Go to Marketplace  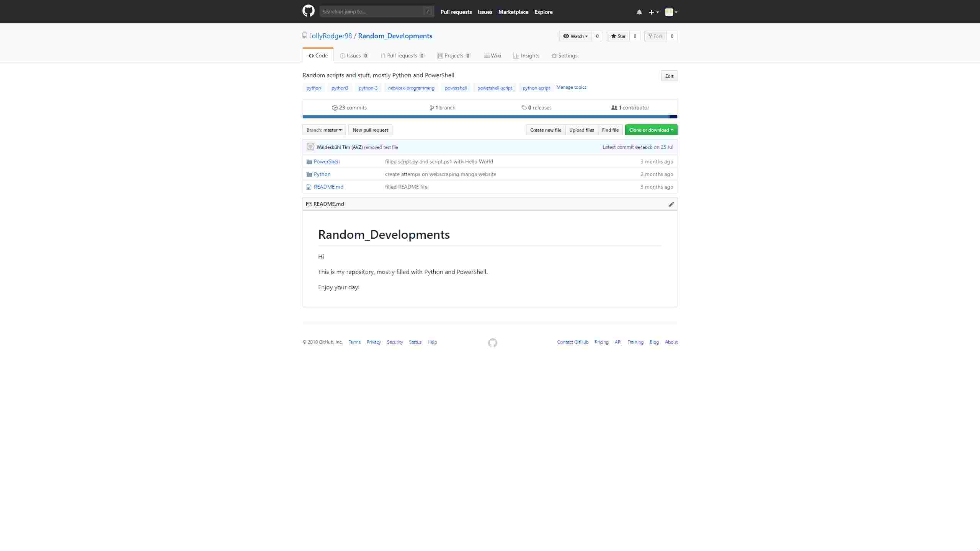pos(513,12)
